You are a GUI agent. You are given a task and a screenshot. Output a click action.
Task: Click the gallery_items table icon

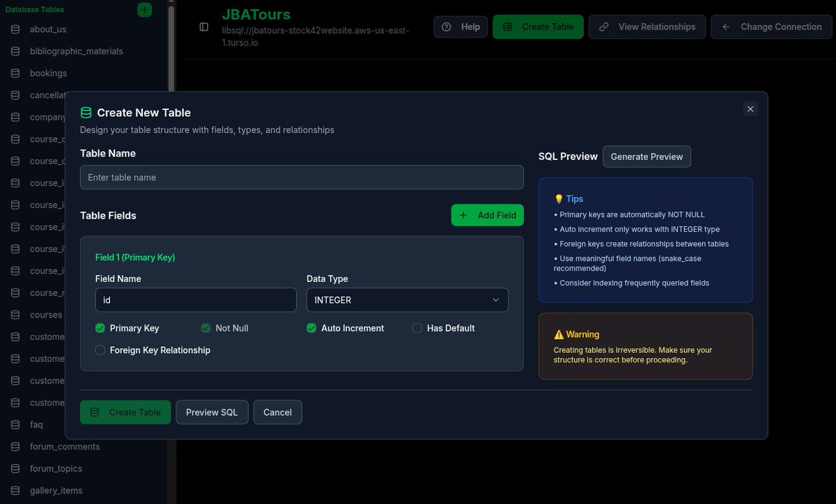click(x=15, y=491)
